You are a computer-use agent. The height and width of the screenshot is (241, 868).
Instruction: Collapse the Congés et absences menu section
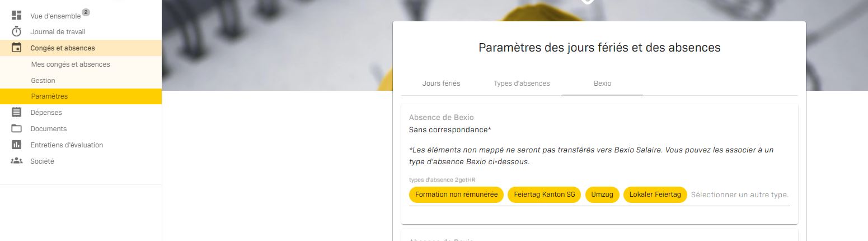tap(63, 48)
